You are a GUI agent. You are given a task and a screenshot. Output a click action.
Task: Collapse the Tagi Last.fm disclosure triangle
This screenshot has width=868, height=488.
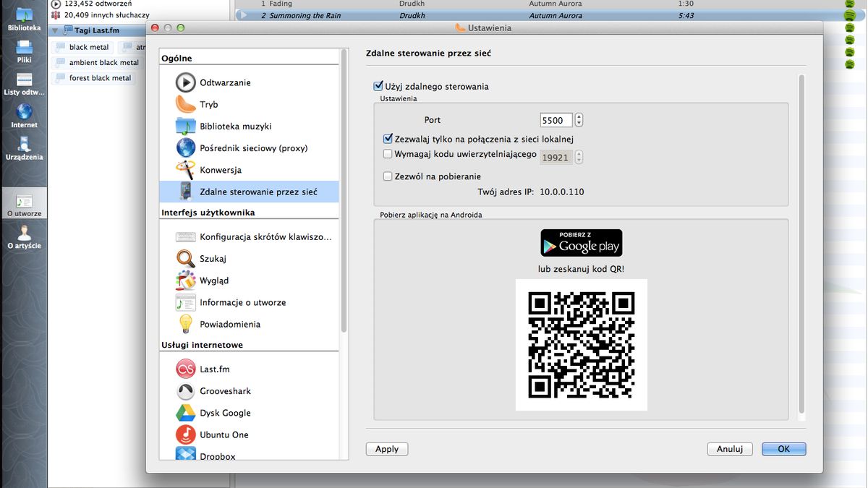coord(55,30)
